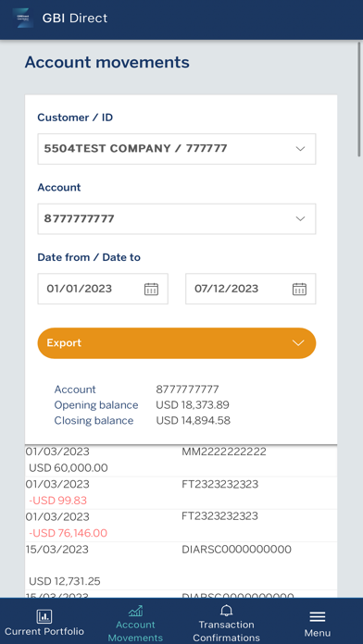Expand the Account 8777777777 dropdown

click(x=177, y=218)
